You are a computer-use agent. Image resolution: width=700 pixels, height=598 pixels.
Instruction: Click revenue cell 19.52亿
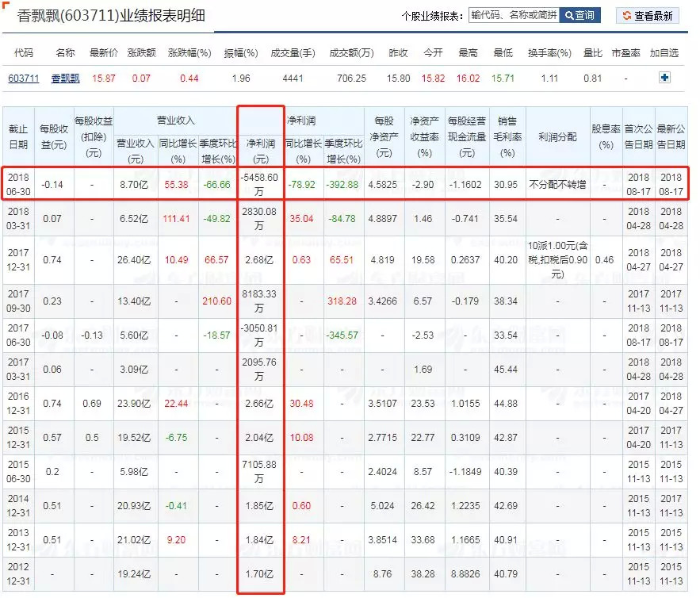134,438
